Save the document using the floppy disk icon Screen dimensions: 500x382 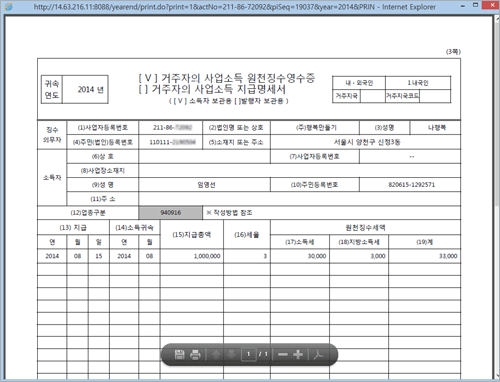179,354
